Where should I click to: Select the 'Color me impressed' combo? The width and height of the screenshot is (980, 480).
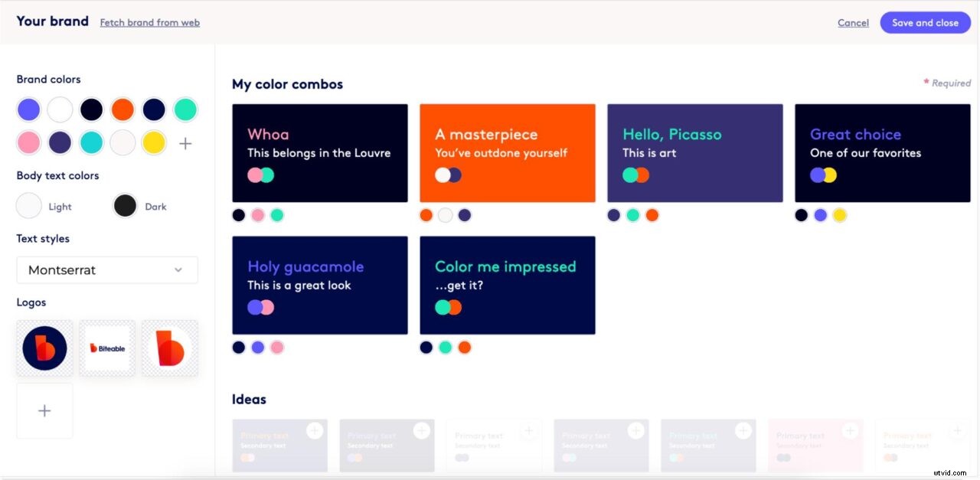tap(507, 285)
